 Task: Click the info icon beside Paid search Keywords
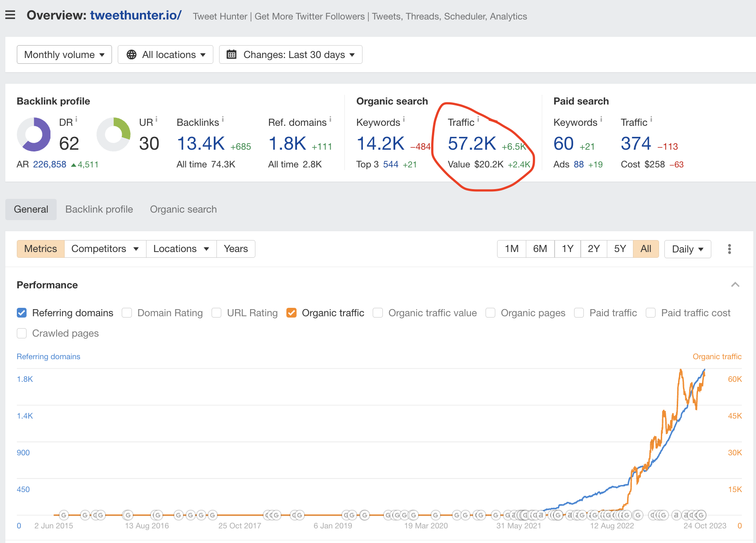coord(601,119)
